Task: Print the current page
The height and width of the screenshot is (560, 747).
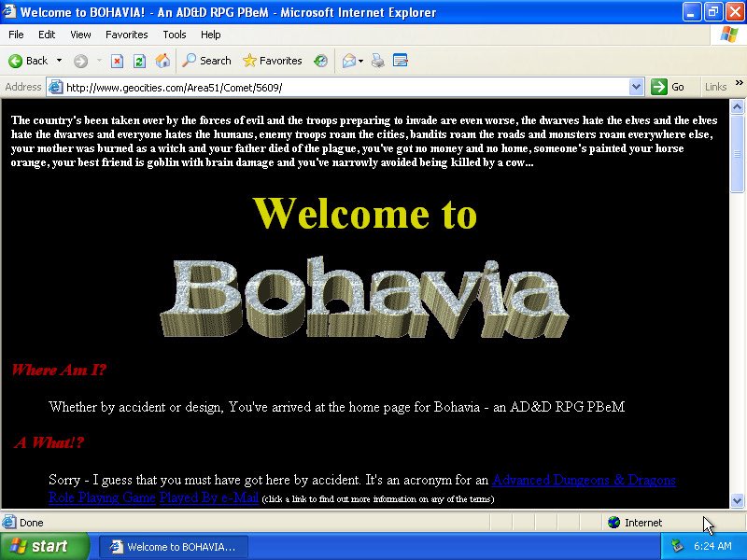Action: [379, 61]
